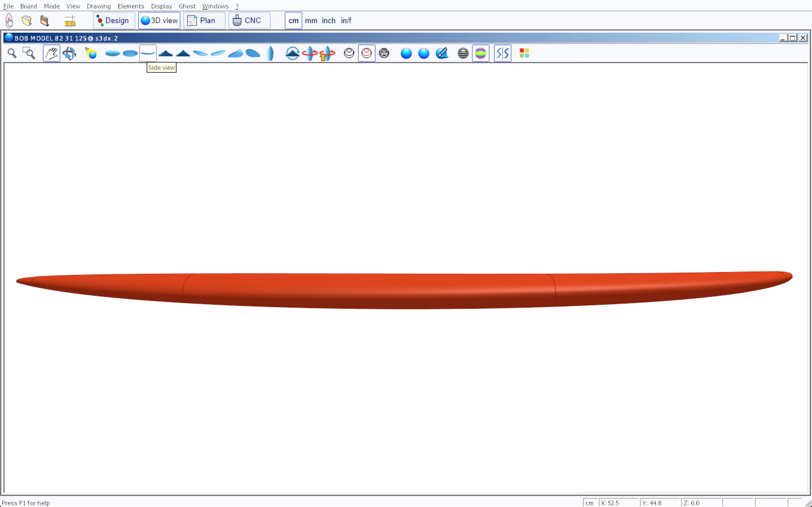Click the magnifier zoom tool icon
Screen dimensions: 812x507
(12, 53)
